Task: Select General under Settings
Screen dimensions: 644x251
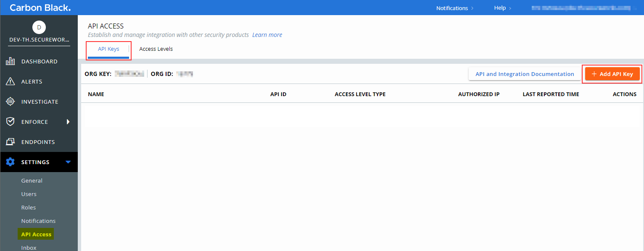Action: click(x=32, y=180)
